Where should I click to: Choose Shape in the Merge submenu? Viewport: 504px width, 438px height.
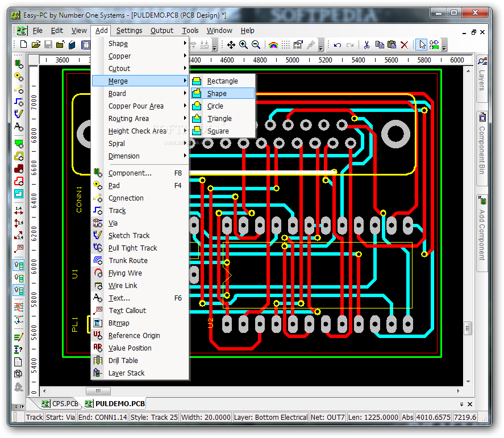click(x=223, y=94)
